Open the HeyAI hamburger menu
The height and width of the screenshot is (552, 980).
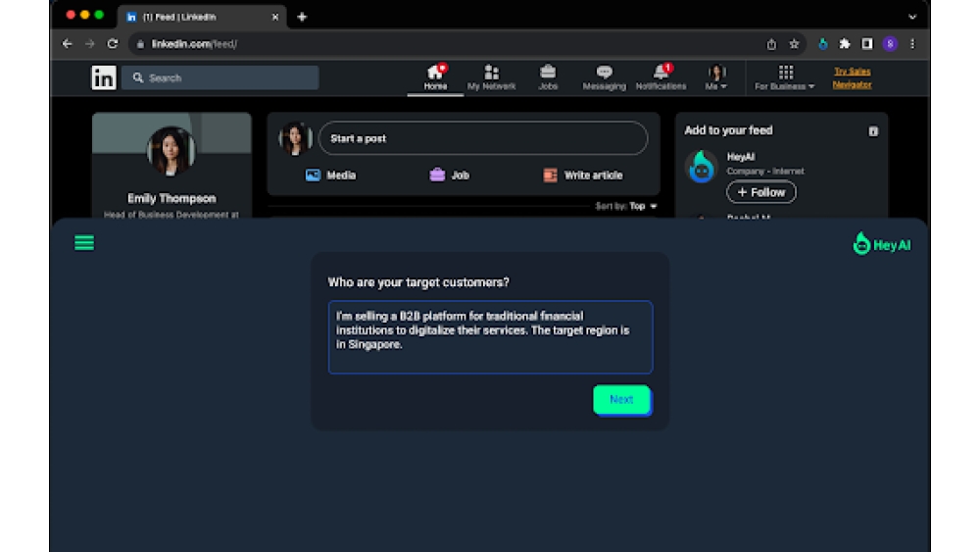point(83,242)
